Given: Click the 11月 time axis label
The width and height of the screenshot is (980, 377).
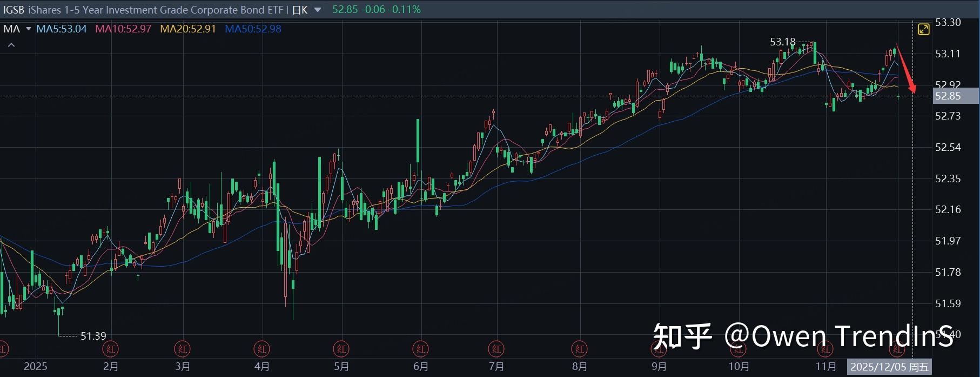Looking at the screenshot, I should [825, 367].
